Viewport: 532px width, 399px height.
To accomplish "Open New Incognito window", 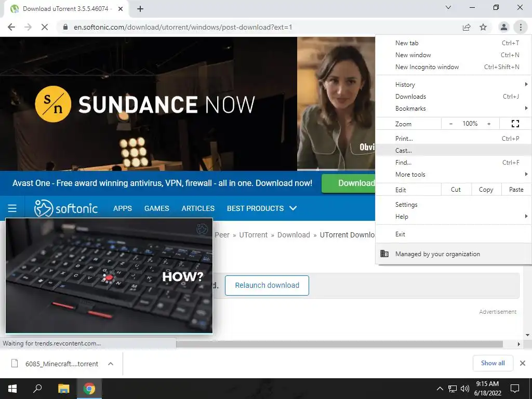I will tap(454, 67).
